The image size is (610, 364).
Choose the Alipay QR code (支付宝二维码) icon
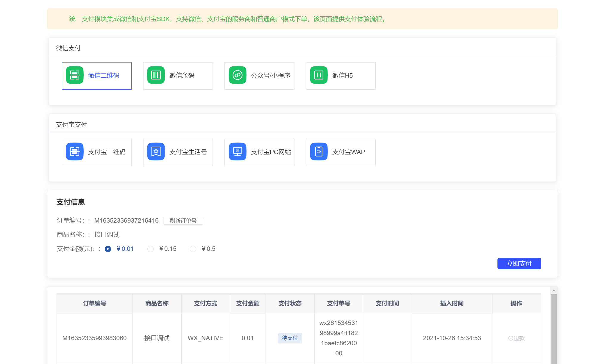tap(74, 152)
